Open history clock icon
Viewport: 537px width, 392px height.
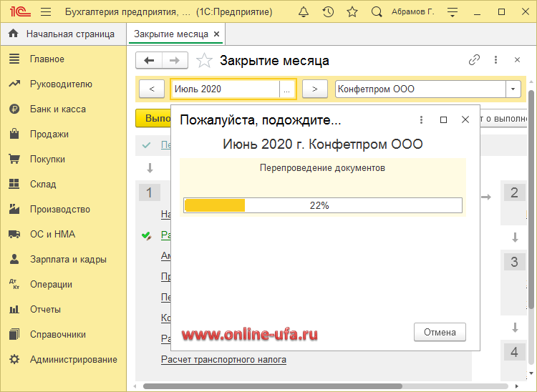tap(328, 12)
